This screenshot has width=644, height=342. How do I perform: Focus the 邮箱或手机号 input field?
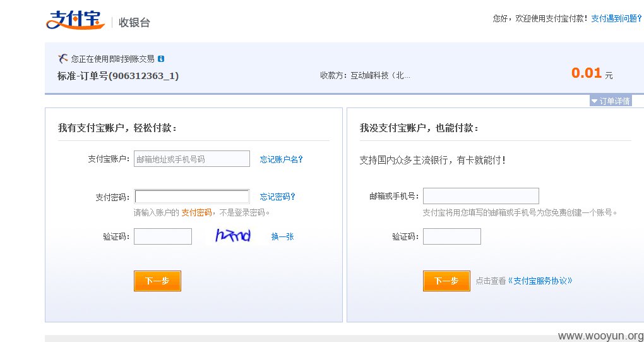(481, 196)
